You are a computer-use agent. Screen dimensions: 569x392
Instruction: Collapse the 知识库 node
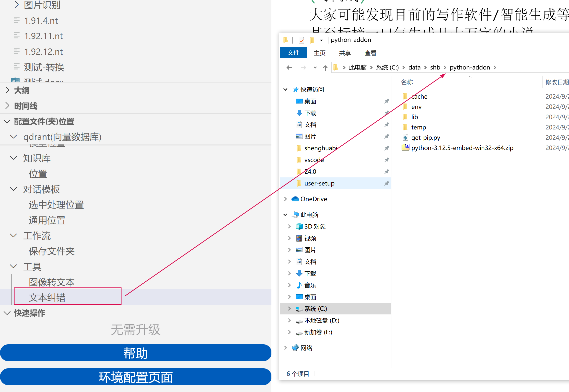(13, 158)
